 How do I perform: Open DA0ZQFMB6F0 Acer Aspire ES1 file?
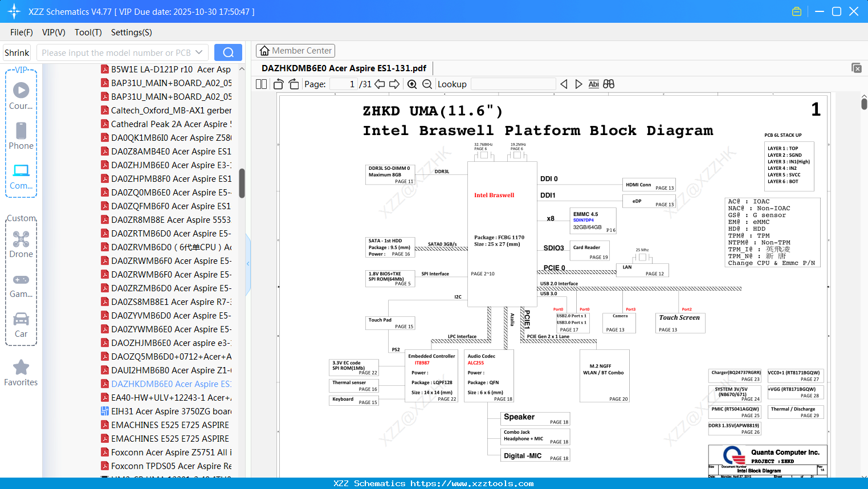166,206
